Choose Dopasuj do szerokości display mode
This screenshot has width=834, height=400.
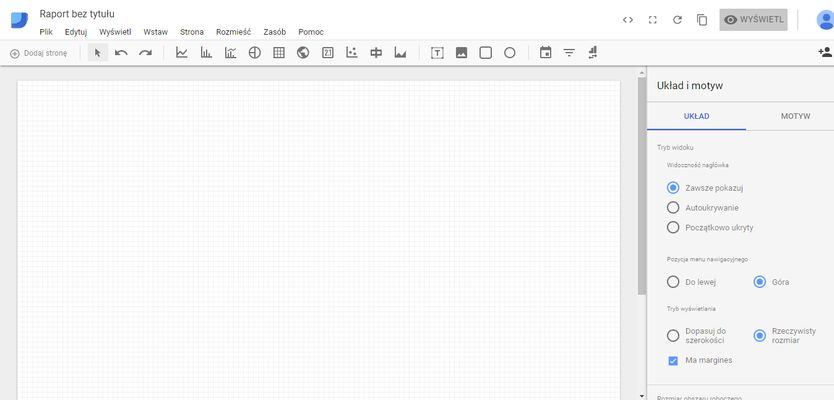point(673,335)
